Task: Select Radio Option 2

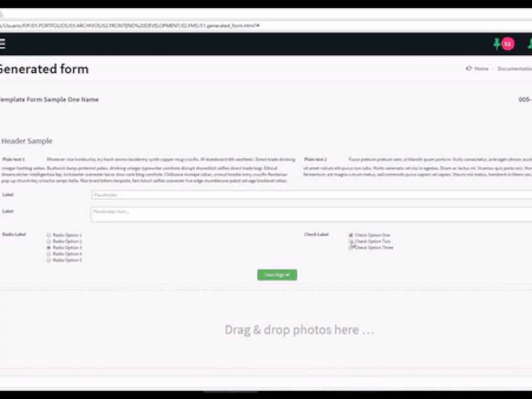Action: [x=49, y=241]
